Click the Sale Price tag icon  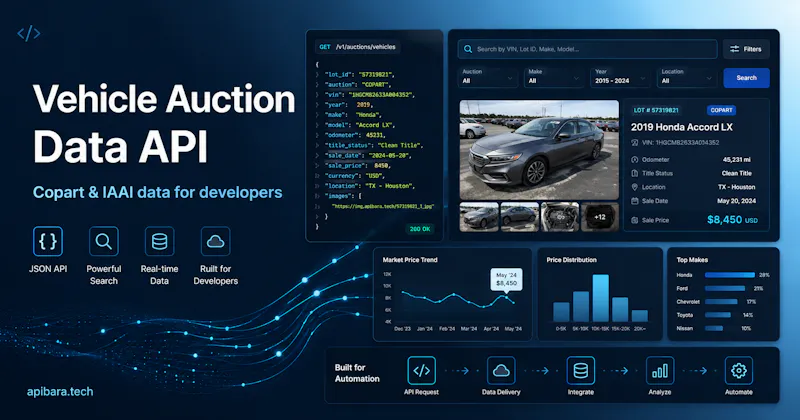pyautogui.click(x=635, y=220)
